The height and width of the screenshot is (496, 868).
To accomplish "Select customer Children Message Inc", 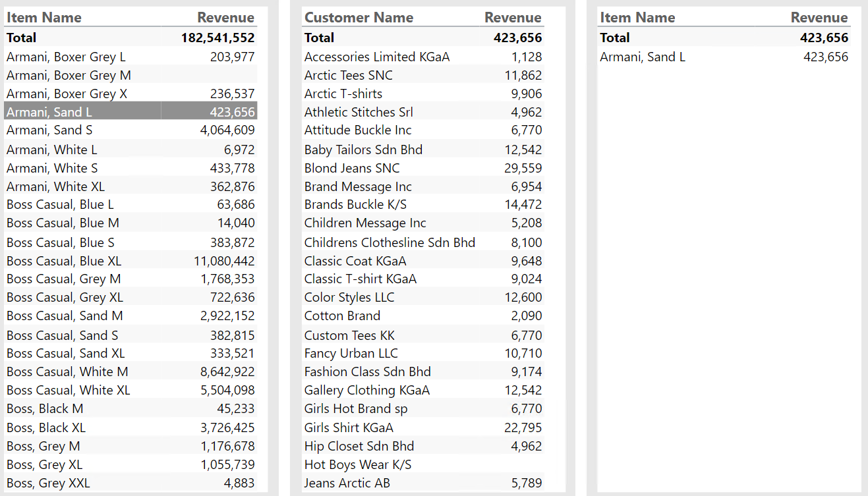I will click(x=365, y=223).
